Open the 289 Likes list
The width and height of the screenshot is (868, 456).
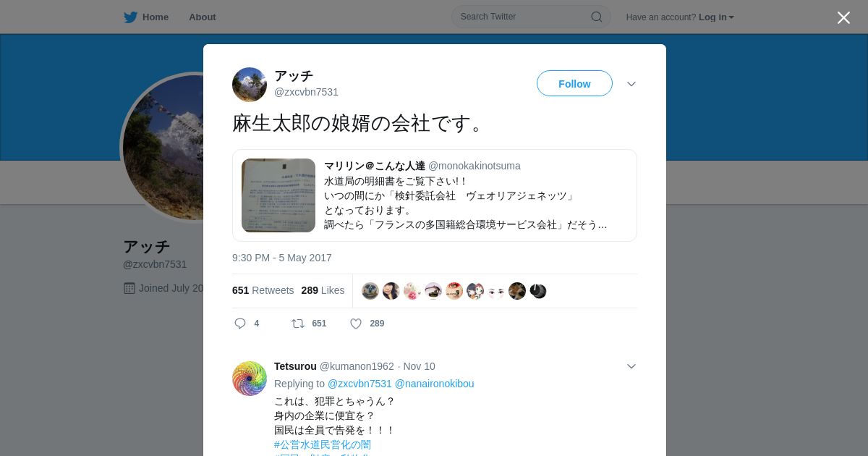pos(323,290)
